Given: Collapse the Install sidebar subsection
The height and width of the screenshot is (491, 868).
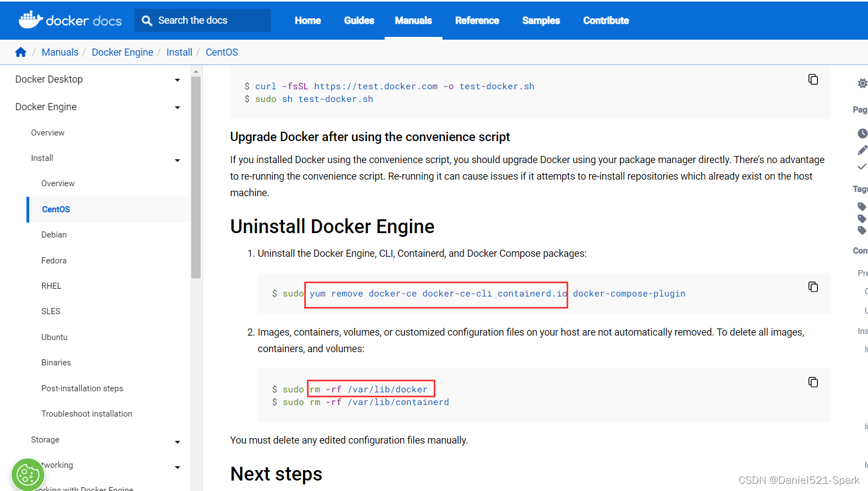Looking at the screenshot, I should (x=177, y=160).
